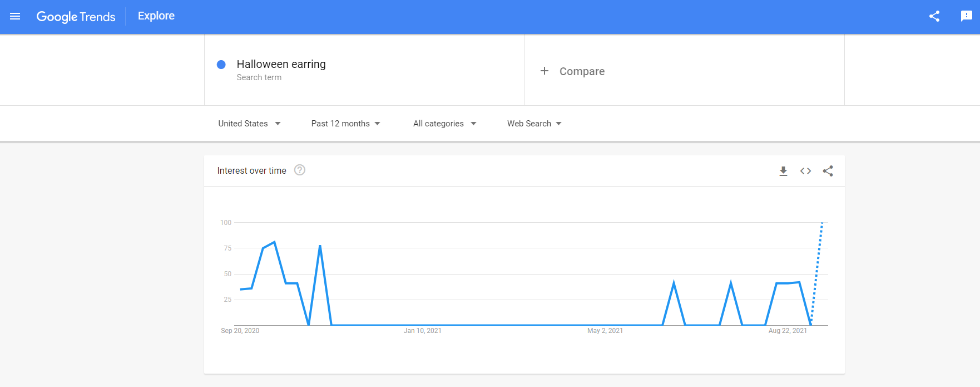Click the share icon in the blue header
Viewport: 980px width, 387px height.
(x=934, y=16)
